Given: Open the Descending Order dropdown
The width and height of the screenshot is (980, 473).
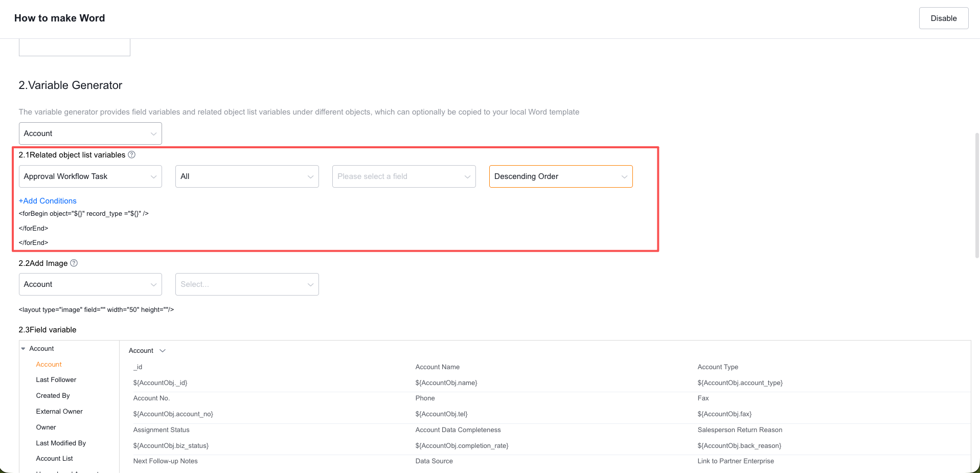Looking at the screenshot, I should [561, 176].
